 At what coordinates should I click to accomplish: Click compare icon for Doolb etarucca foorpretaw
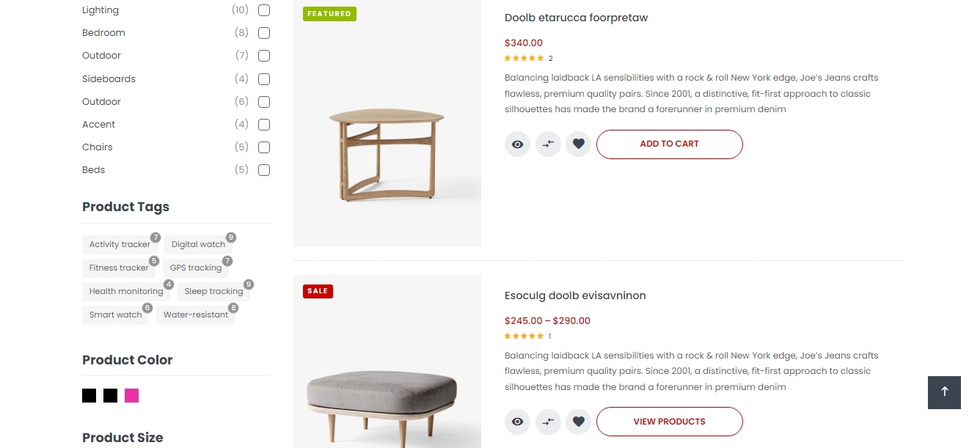(x=548, y=144)
